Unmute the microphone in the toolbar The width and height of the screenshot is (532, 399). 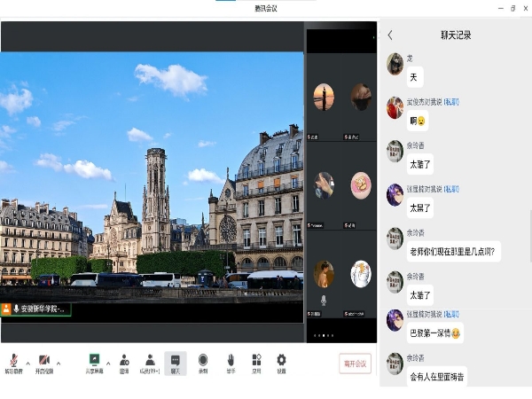pyautogui.click(x=14, y=360)
